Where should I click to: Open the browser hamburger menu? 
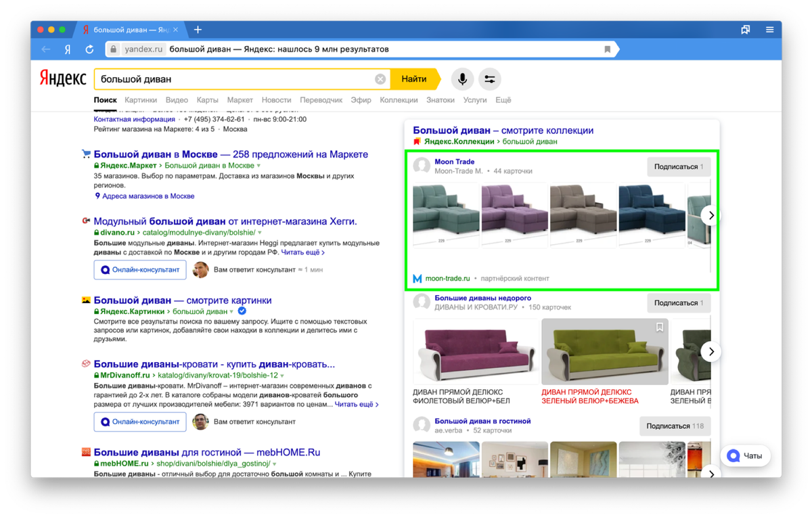(769, 30)
